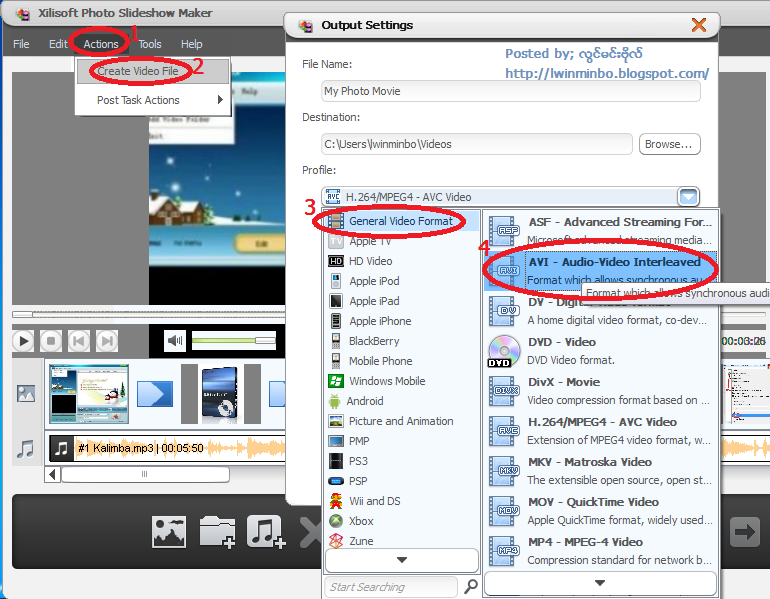The image size is (770, 599).
Task: Click the blue transition arrow between photos
Action: [x=155, y=394]
